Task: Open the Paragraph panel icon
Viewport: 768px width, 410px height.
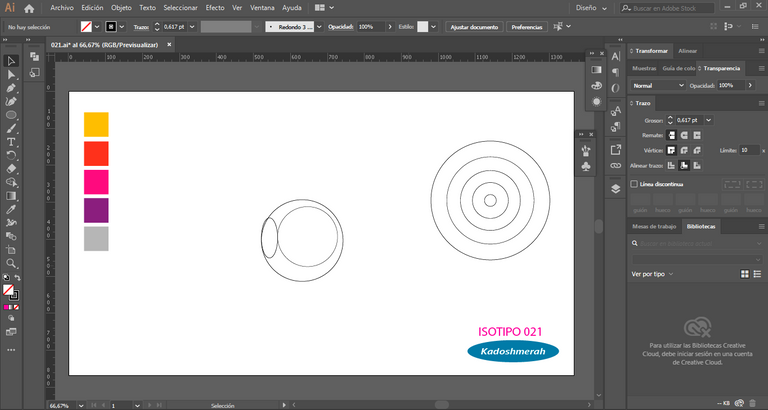Action: click(x=616, y=72)
